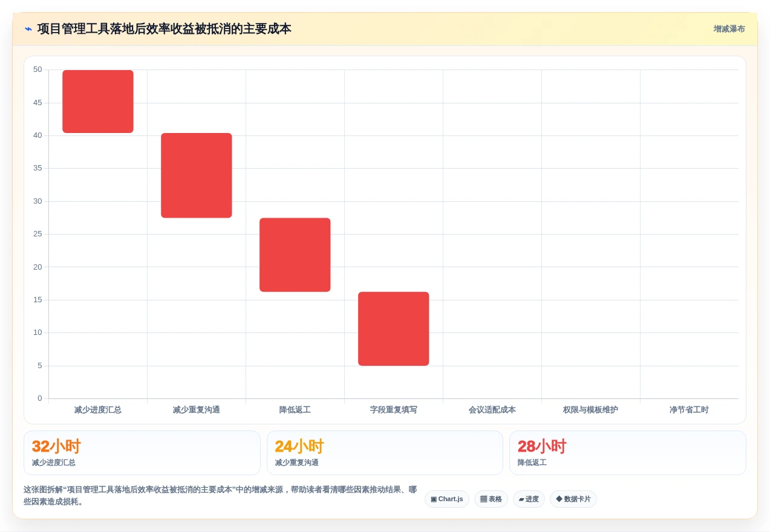Image resolution: width=770 pixels, height=532 pixels.
Task: Open the 24小时 data card
Action: pos(385,453)
